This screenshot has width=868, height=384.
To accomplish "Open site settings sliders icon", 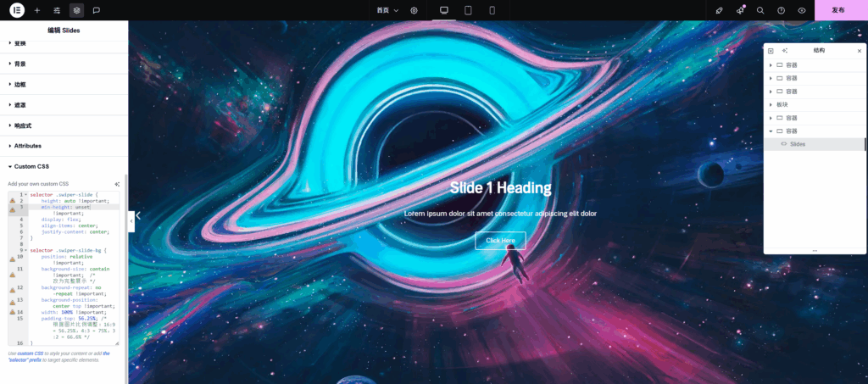I will tap(57, 10).
